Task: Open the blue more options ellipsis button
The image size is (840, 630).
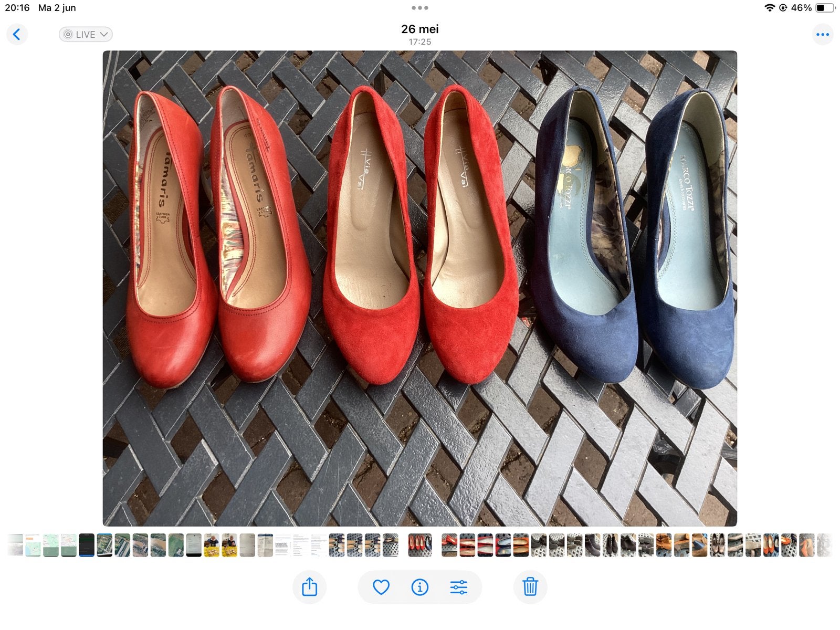Action: tap(823, 35)
